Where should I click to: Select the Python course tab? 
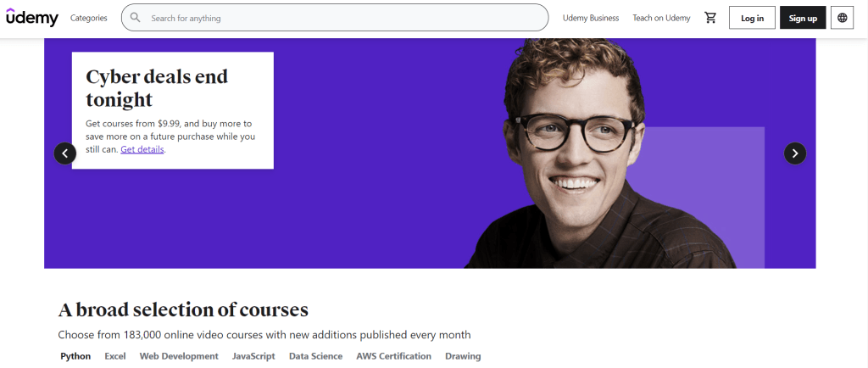coord(75,356)
